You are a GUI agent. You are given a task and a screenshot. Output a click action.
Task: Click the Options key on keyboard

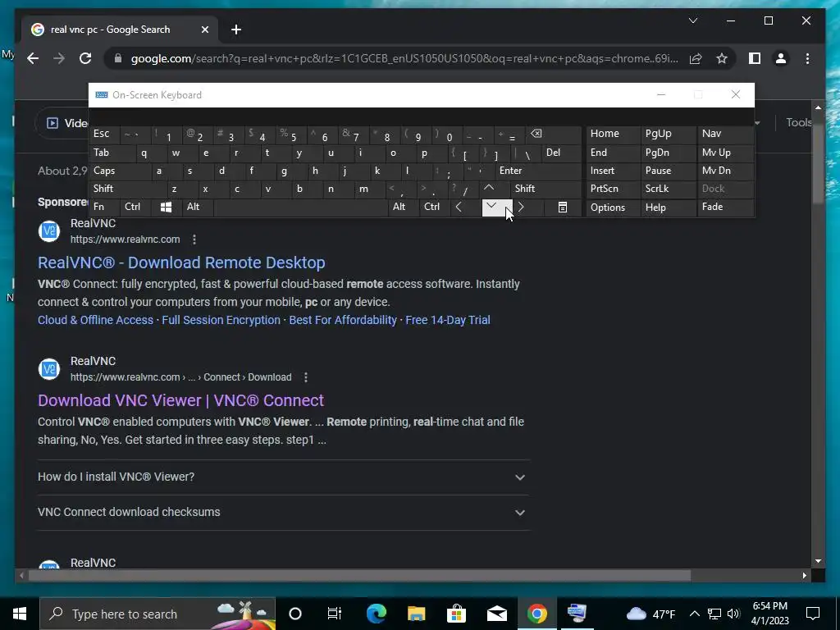(x=613, y=207)
